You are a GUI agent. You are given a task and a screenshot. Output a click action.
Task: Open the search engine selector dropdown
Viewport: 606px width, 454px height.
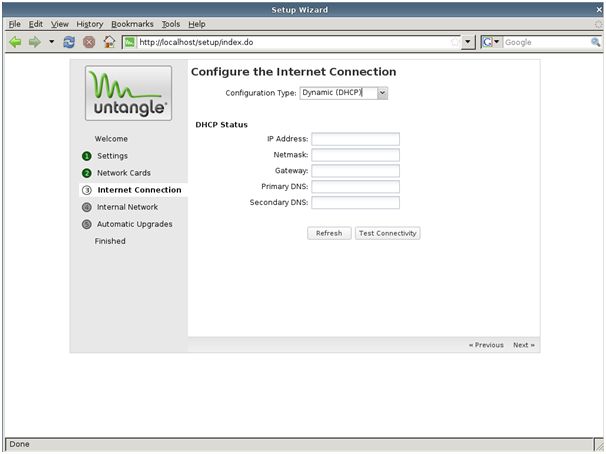coord(497,43)
